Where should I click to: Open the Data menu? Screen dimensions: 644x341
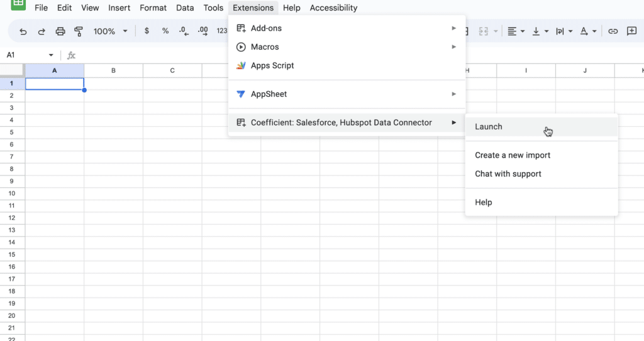(185, 8)
